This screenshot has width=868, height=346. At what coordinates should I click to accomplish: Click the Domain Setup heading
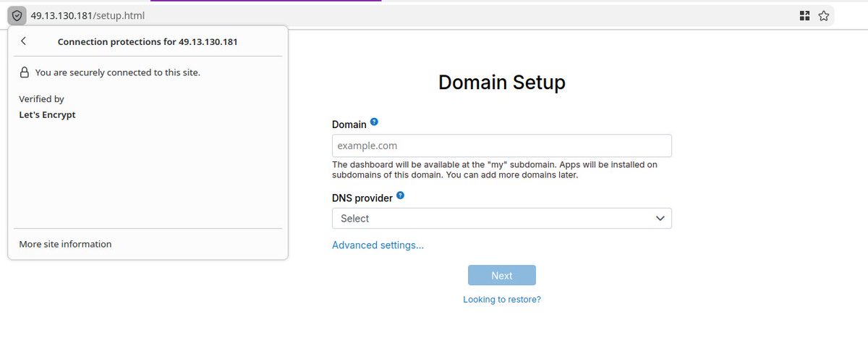pos(501,83)
